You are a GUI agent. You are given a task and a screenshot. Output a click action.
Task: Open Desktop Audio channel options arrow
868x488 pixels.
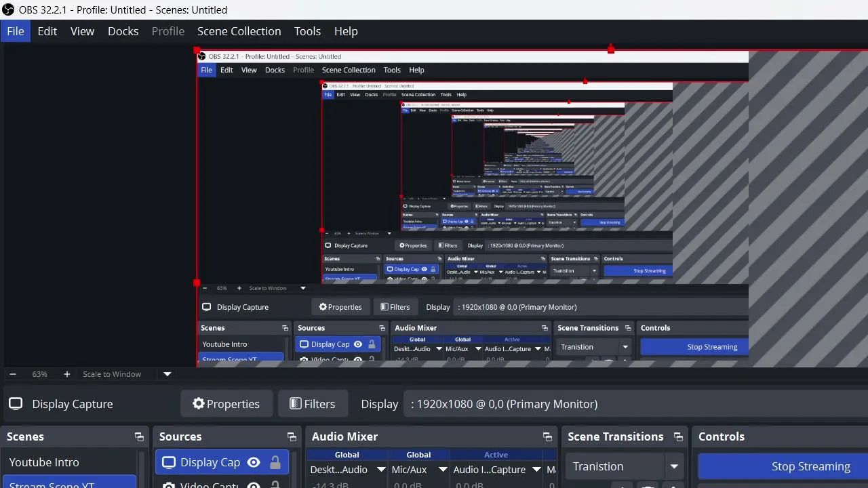381,469
